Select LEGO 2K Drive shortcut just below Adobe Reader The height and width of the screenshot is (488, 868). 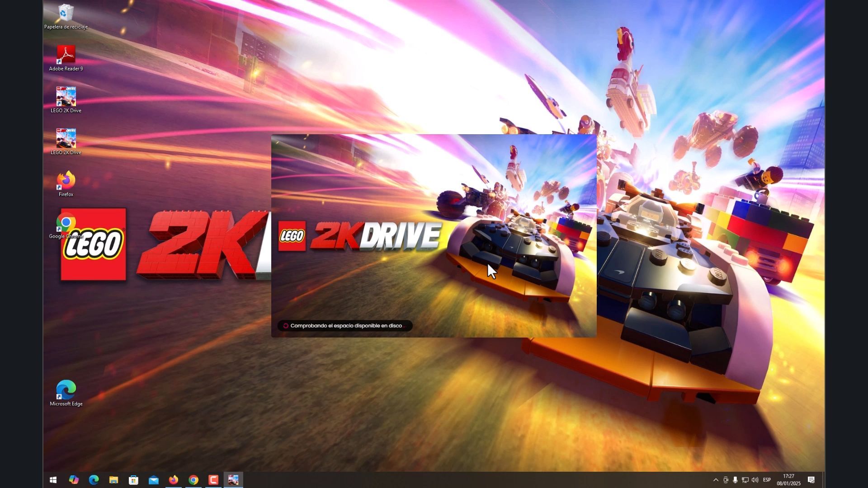pos(66,100)
